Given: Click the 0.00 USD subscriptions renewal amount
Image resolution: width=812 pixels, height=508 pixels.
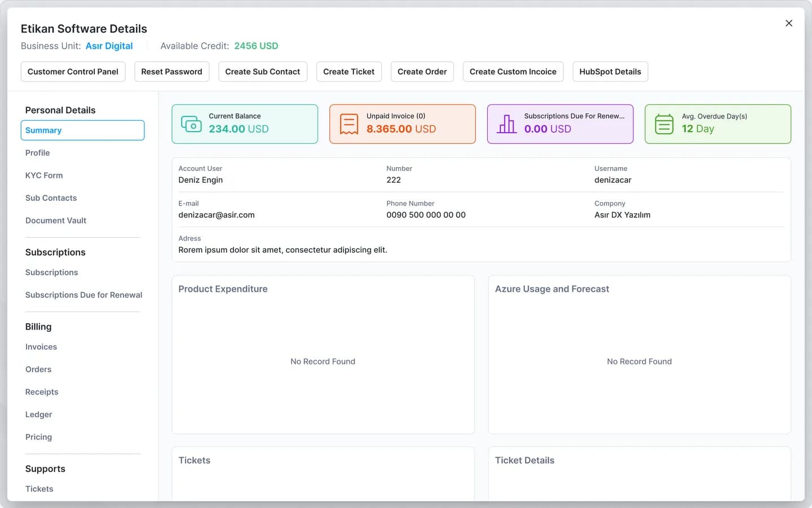Looking at the screenshot, I should (x=548, y=129).
